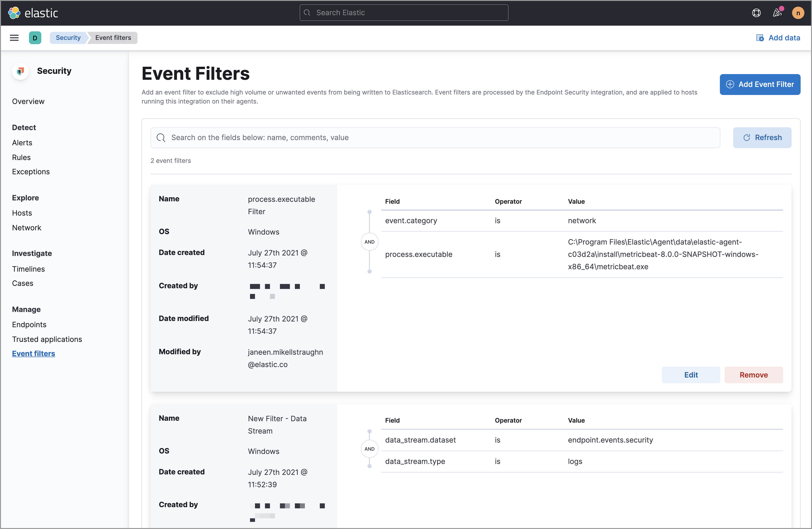This screenshot has width=812, height=529.
Task: Navigate to Timelines under Investigate
Action: click(28, 269)
